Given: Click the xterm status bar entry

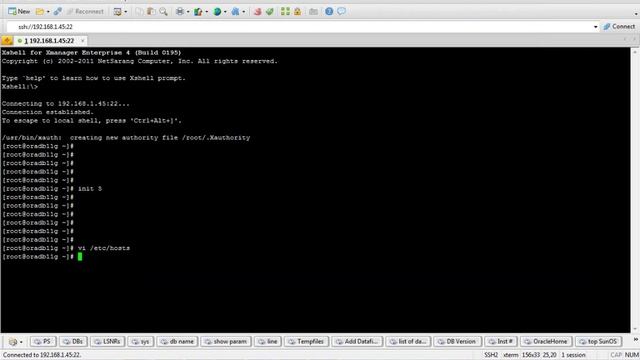Looking at the screenshot, I should coord(510,355).
